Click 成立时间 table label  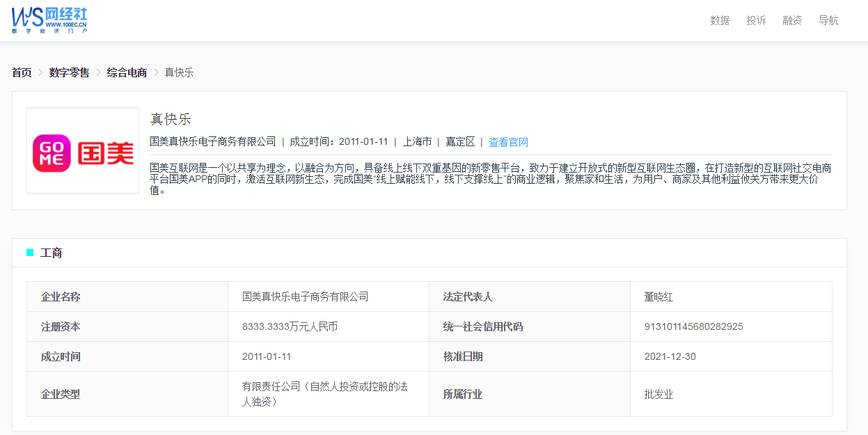[x=61, y=356]
